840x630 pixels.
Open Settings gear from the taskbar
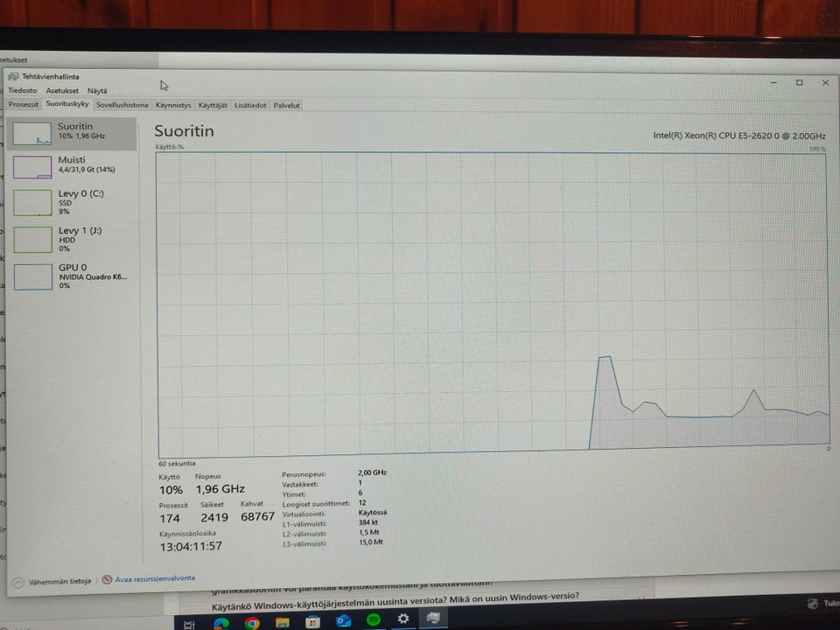(x=403, y=619)
